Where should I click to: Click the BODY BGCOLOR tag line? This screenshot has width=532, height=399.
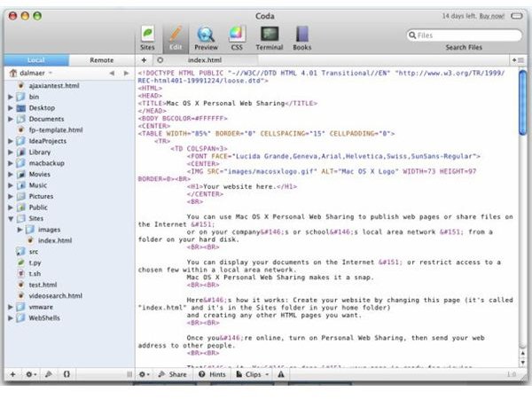coord(183,119)
